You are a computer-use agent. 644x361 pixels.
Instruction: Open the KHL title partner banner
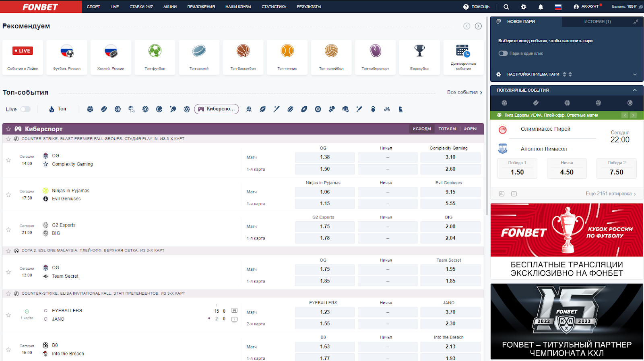click(x=567, y=322)
